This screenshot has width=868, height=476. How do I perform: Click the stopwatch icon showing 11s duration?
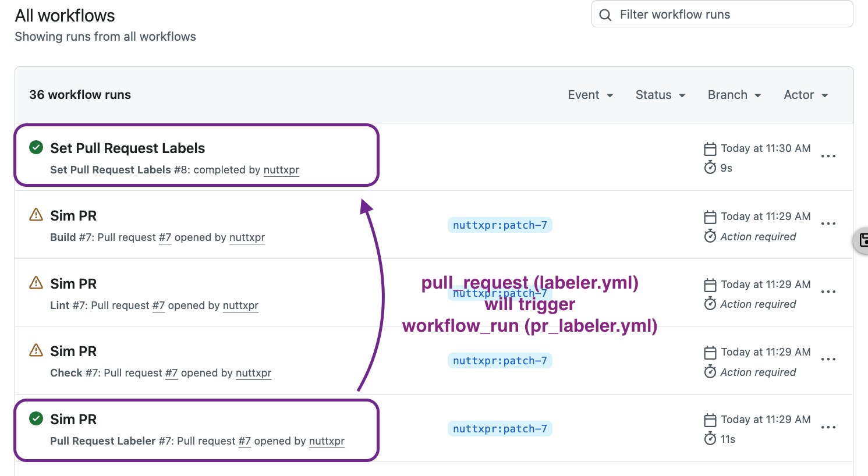coord(710,439)
